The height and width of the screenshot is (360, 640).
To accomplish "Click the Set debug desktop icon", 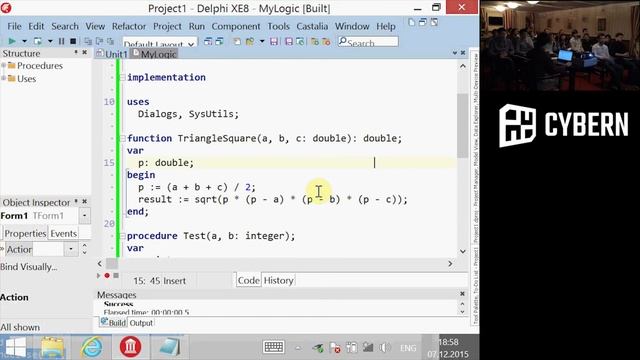I will pyautogui.click(x=219, y=41).
